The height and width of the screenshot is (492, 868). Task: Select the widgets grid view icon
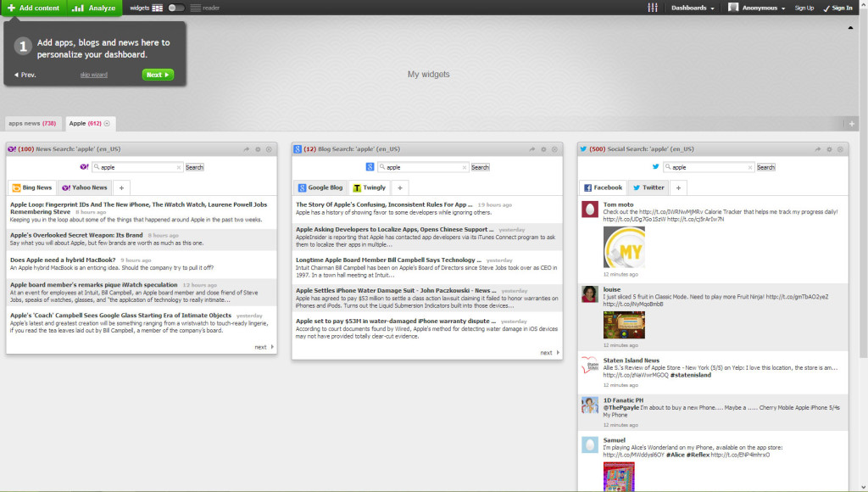pyautogui.click(x=157, y=8)
